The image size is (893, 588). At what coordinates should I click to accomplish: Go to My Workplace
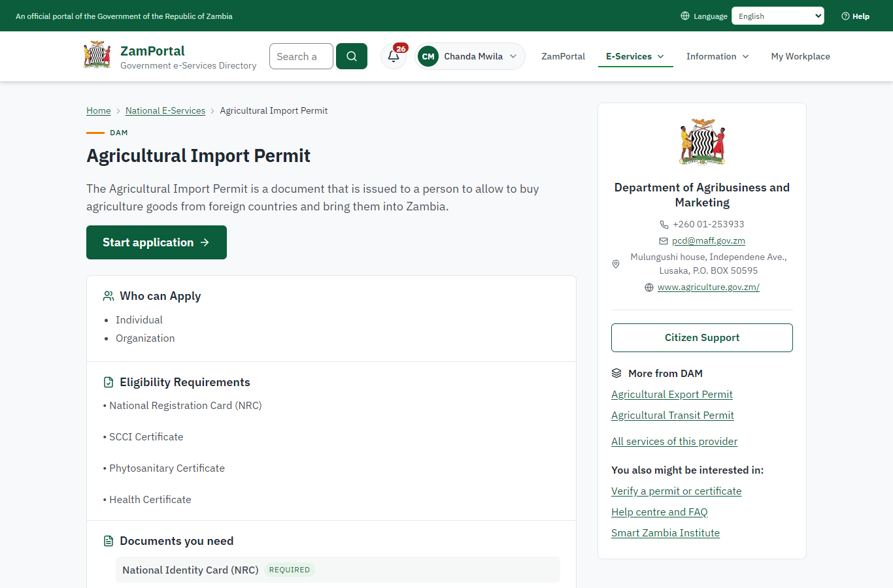tap(801, 56)
